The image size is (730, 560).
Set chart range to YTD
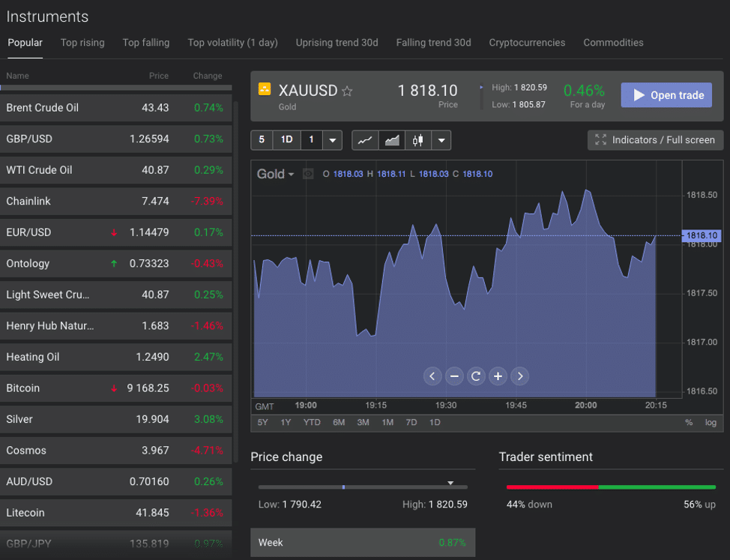312,423
